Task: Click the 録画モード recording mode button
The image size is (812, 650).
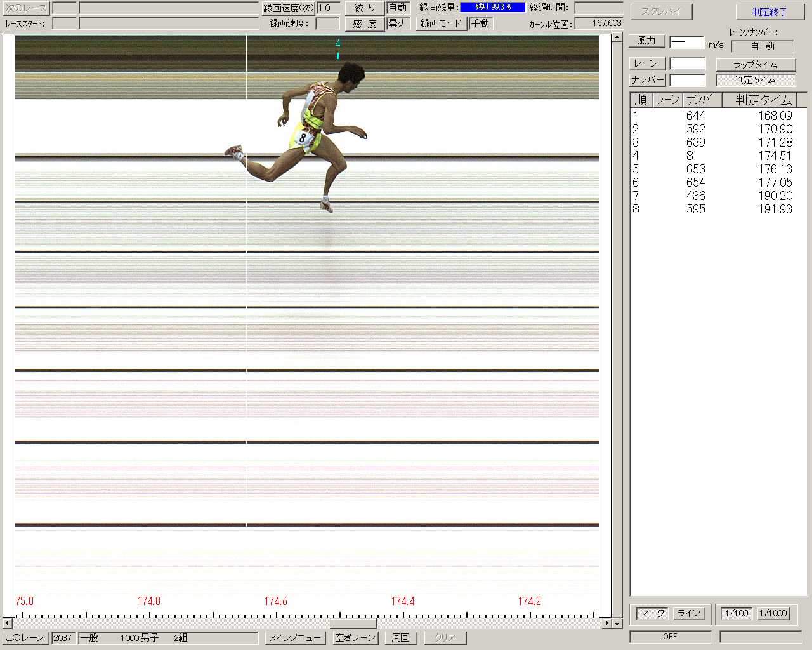Action: pyautogui.click(x=441, y=23)
